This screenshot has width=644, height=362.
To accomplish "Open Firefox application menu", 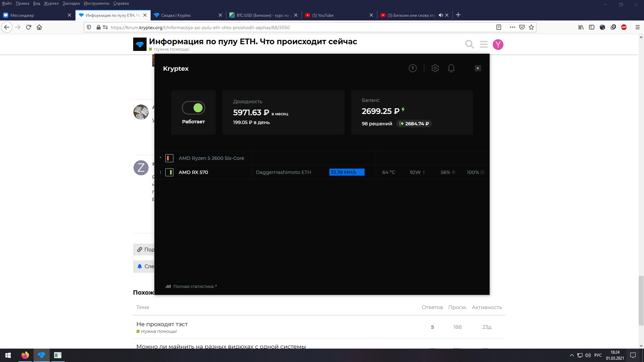I will [x=638, y=27].
